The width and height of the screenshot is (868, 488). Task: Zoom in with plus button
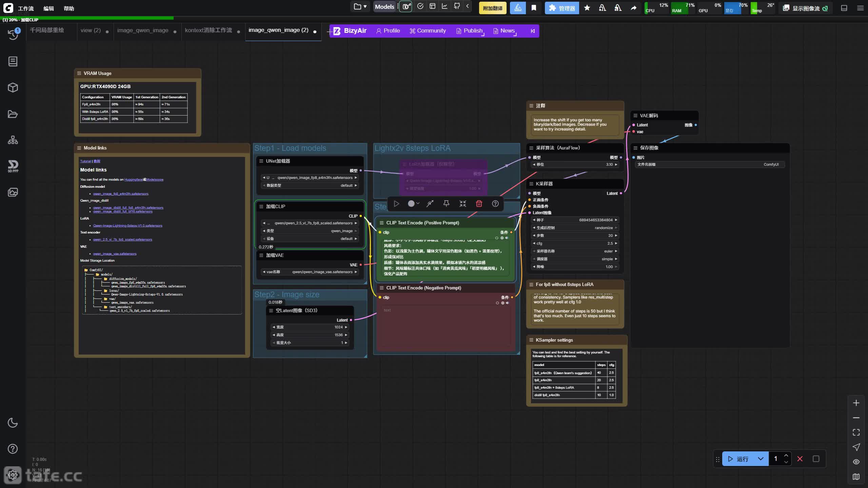tap(856, 403)
